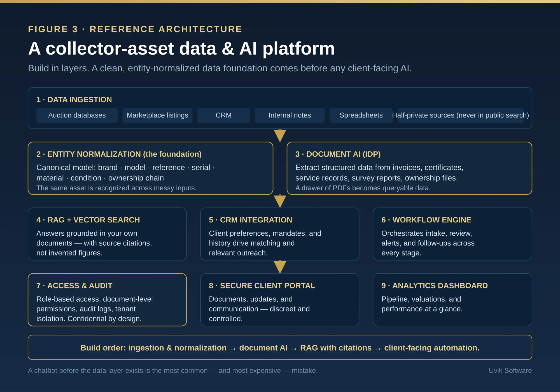Click the '4 · RAG + VECTOR SEARCH' heading
The height and width of the screenshot is (392, 560).
coord(88,220)
